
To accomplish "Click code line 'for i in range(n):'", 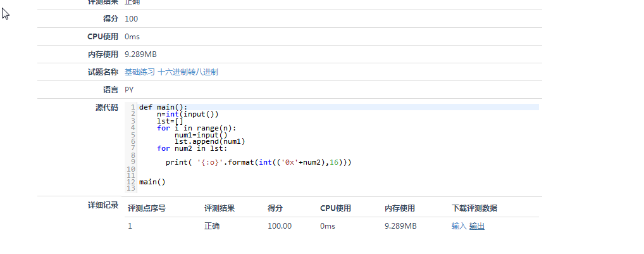I will (197, 128).
